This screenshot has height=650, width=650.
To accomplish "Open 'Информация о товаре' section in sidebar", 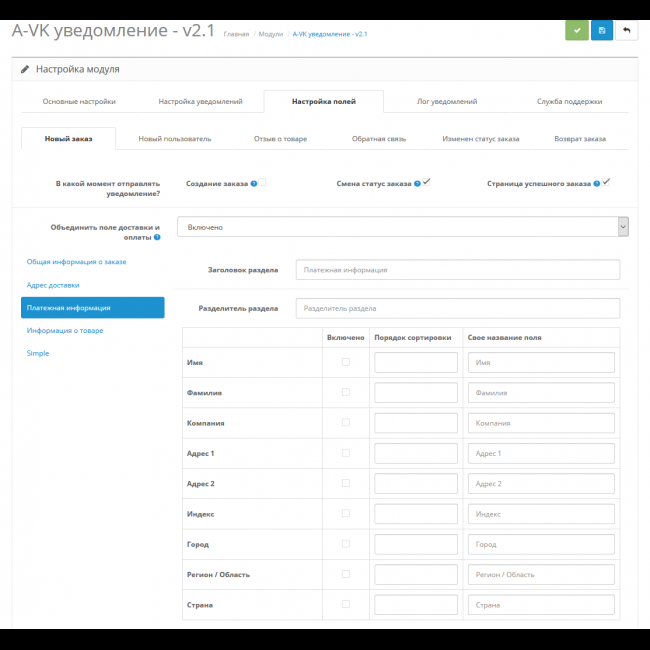I will [x=65, y=330].
